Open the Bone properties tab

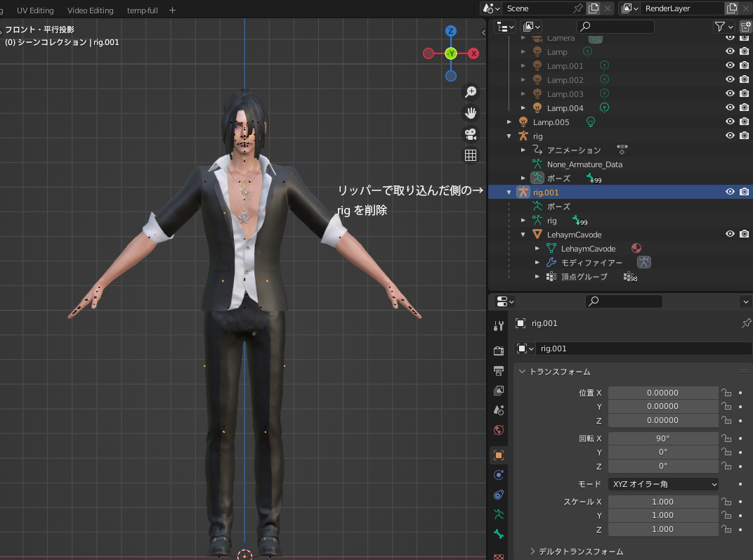pos(499,534)
